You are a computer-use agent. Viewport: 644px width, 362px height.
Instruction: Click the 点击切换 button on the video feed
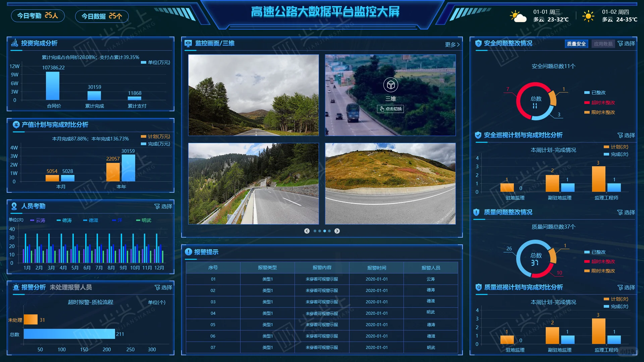click(391, 109)
